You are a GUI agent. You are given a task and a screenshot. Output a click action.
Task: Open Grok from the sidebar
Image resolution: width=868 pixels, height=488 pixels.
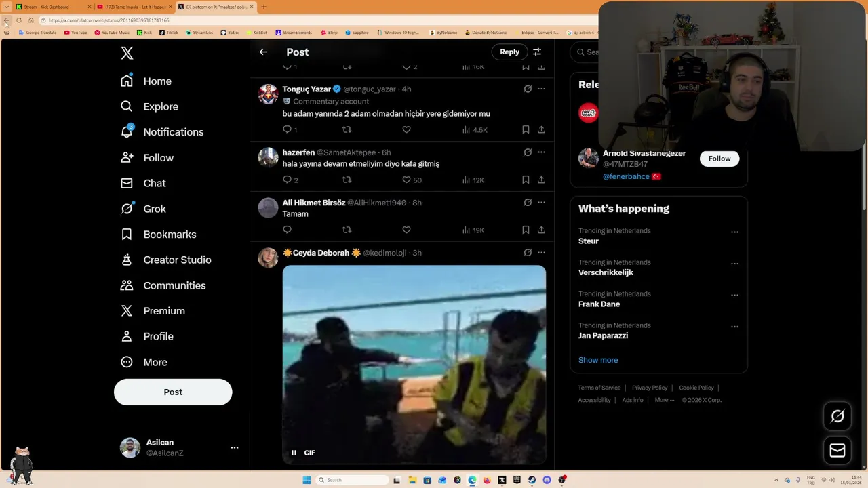click(143, 209)
